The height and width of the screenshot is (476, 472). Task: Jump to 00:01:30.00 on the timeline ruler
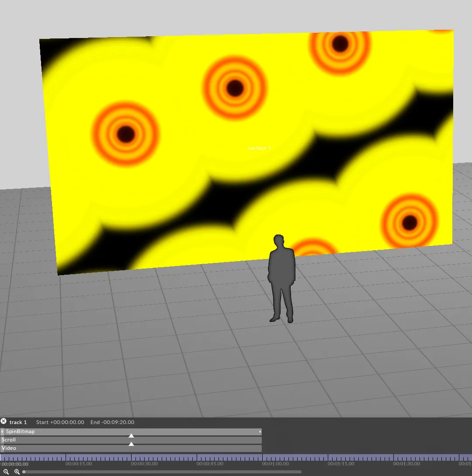[393, 458]
